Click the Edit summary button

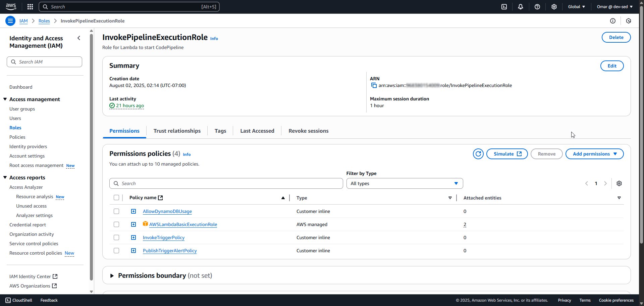click(x=612, y=66)
